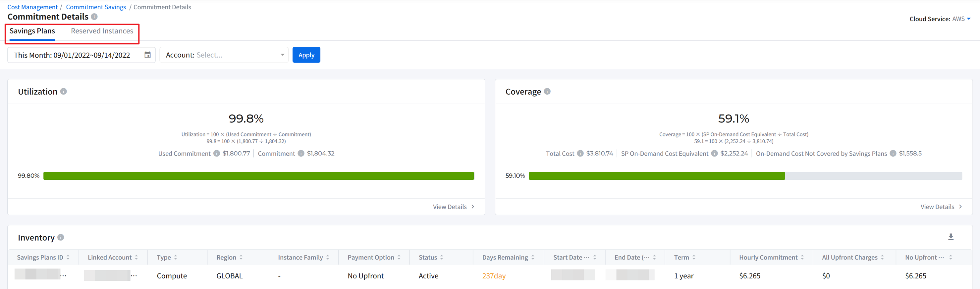Open View Details in the Coverage panel
Screen dimensions: 980x289
pos(941,207)
